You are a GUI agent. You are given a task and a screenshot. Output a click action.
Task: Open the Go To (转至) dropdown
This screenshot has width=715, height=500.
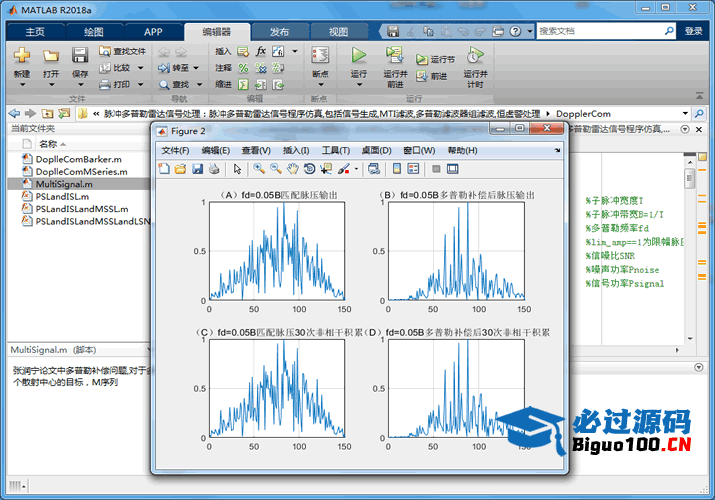coord(196,68)
